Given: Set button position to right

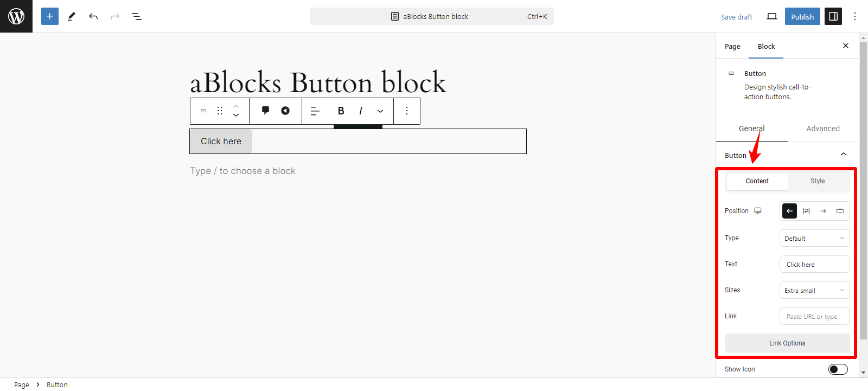Looking at the screenshot, I should tap(823, 211).
